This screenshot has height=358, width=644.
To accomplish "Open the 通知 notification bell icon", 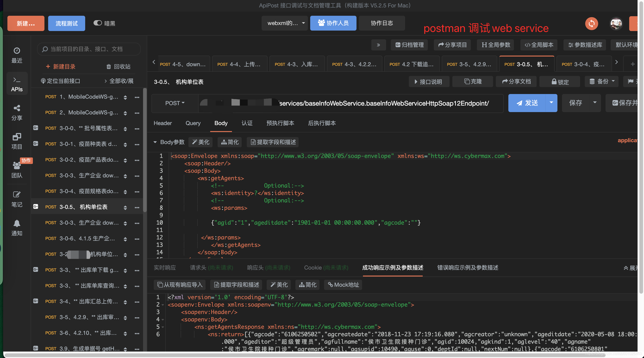I will click(17, 228).
